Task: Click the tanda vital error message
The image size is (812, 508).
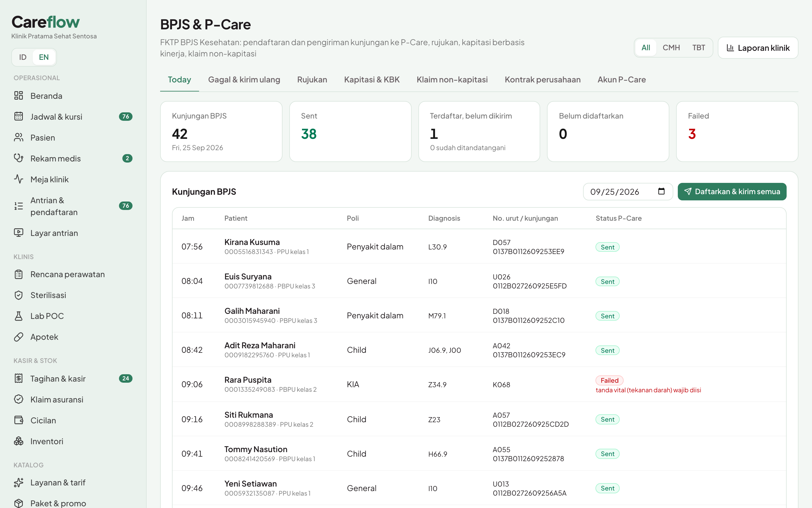Action: (x=648, y=390)
